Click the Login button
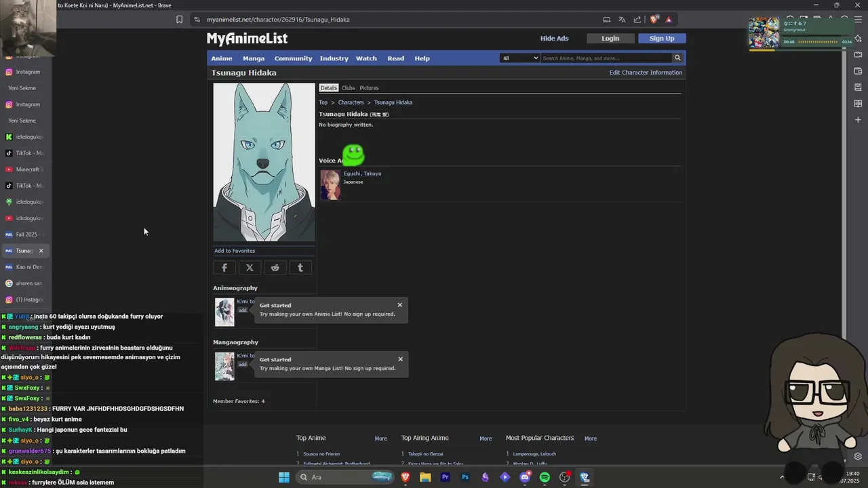The height and width of the screenshot is (488, 868). pos(610,39)
